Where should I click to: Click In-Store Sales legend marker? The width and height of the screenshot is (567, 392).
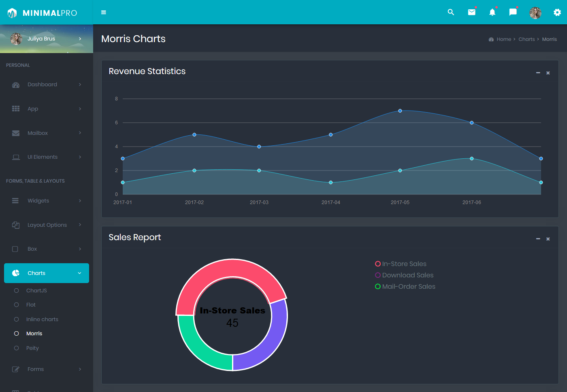point(378,264)
